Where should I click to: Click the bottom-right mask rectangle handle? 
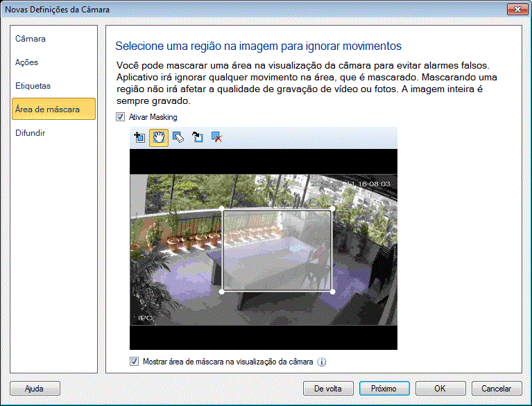click(x=332, y=292)
